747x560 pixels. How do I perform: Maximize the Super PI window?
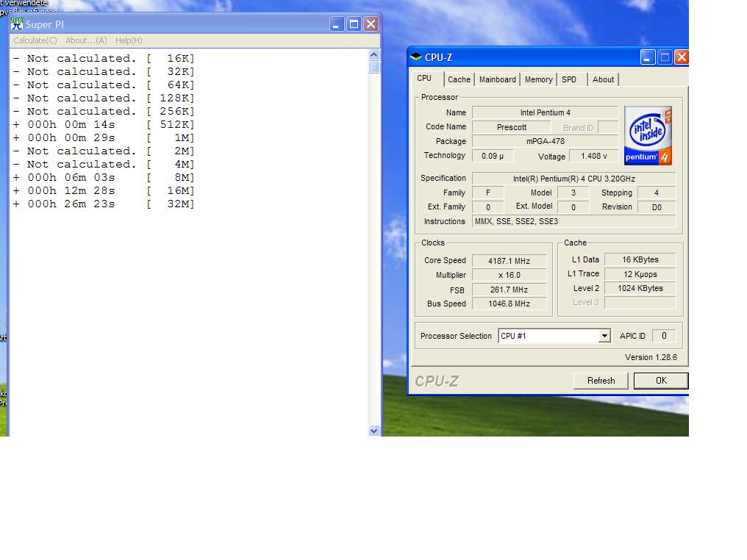354,24
